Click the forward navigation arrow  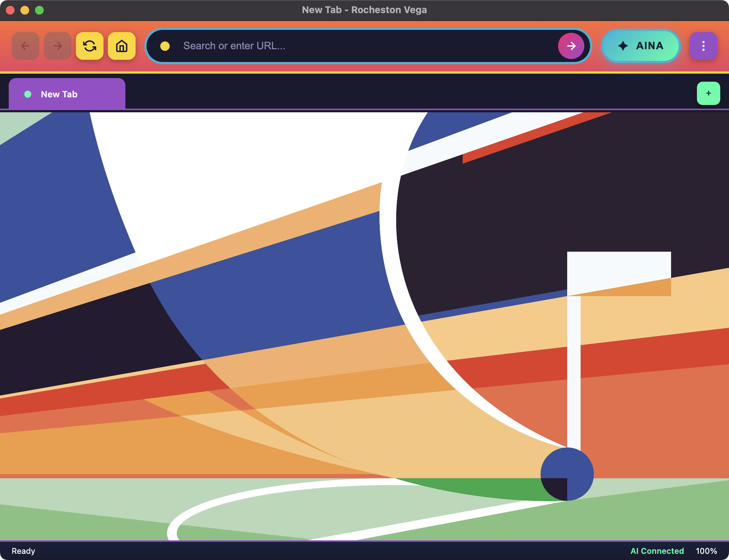pos(58,46)
